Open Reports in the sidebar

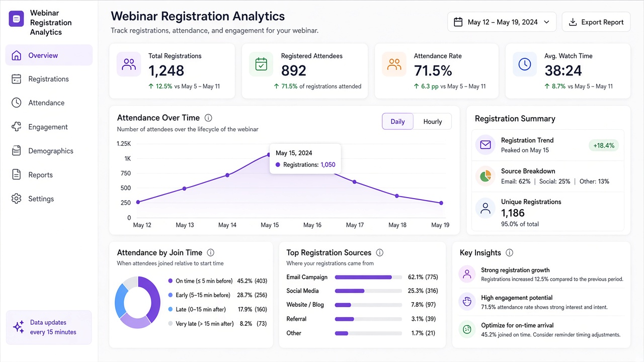pos(49,175)
